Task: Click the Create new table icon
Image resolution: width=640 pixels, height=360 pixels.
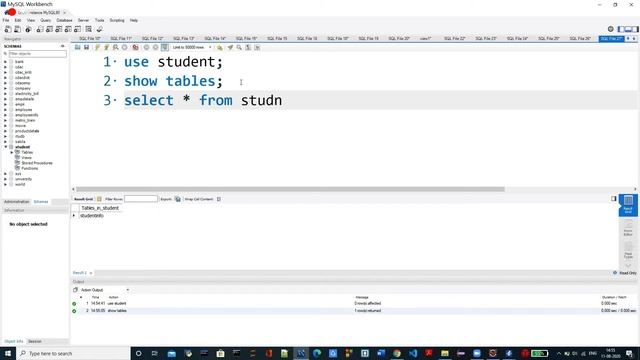Action: (x=49, y=29)
